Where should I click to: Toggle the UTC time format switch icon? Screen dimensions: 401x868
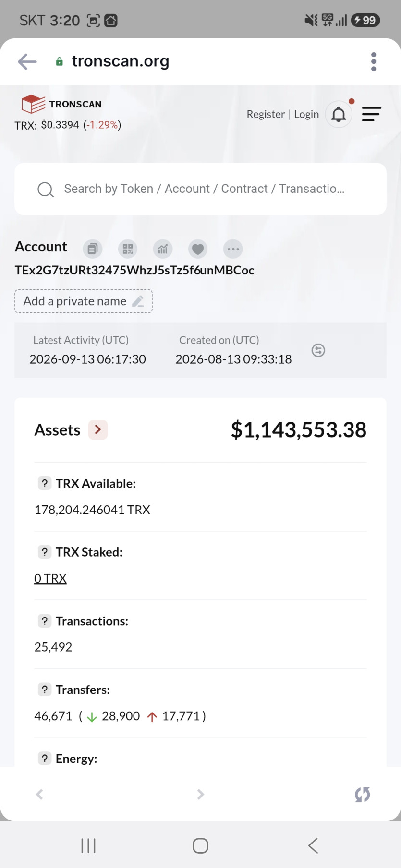[318, 350]
